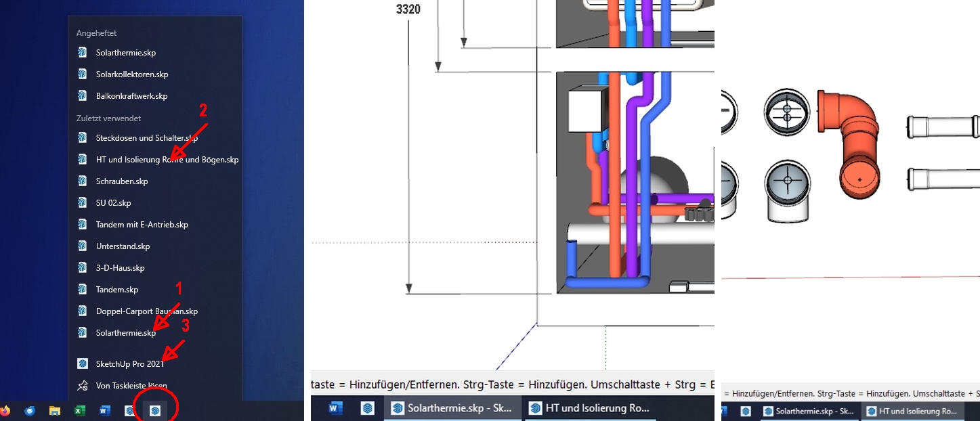
Task: Open Doppel-Carport Bauplan.skp
Action: pos(155,311)
